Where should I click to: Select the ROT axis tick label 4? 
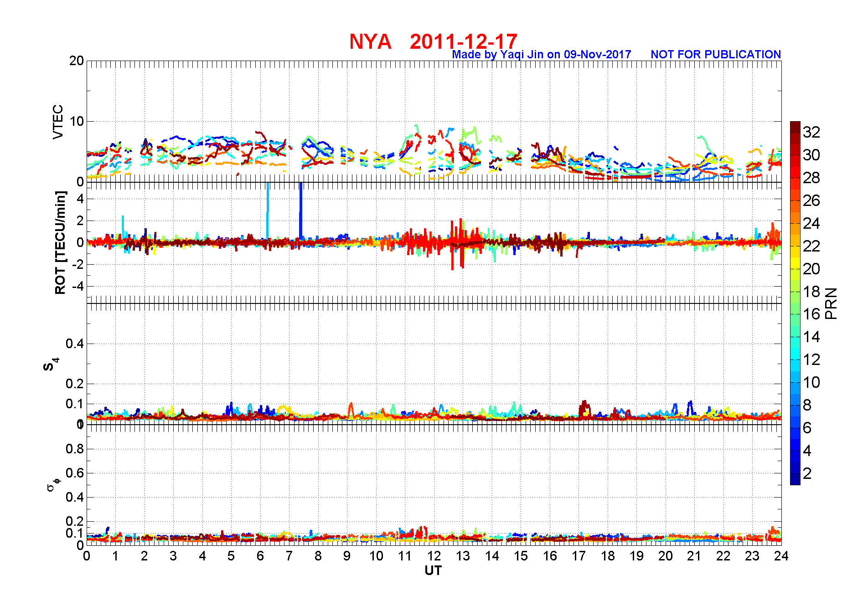80,199
